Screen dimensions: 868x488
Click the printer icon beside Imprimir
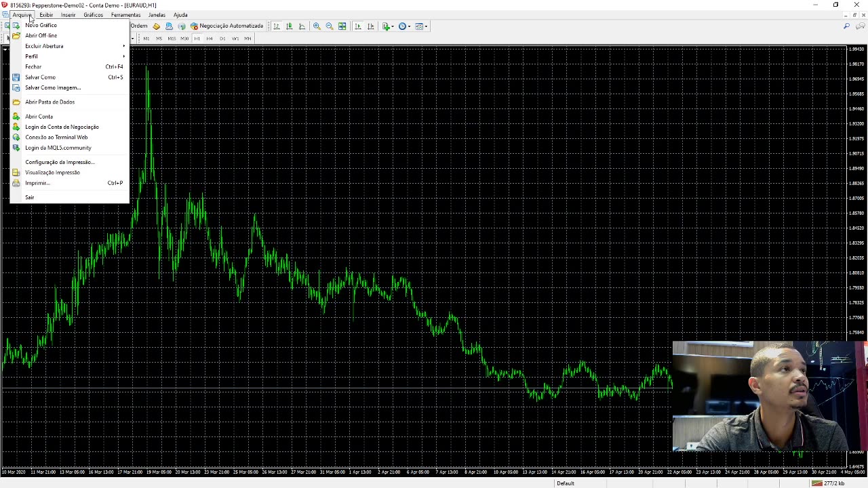16,183
